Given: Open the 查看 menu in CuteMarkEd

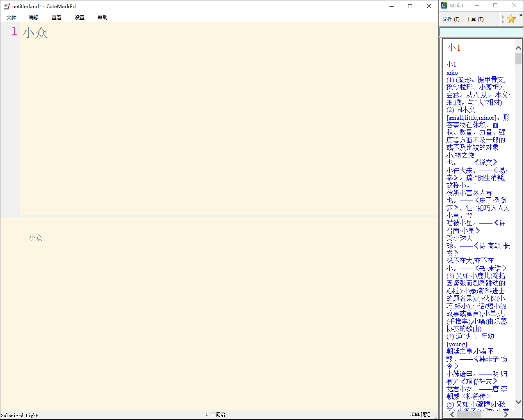Looking at the screenshot, I should tap(57, 18).
